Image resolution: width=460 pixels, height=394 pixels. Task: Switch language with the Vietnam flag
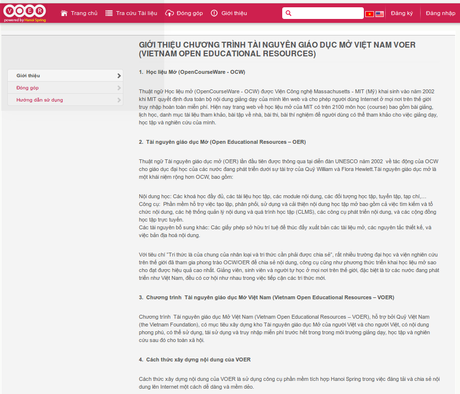(369, 14)
